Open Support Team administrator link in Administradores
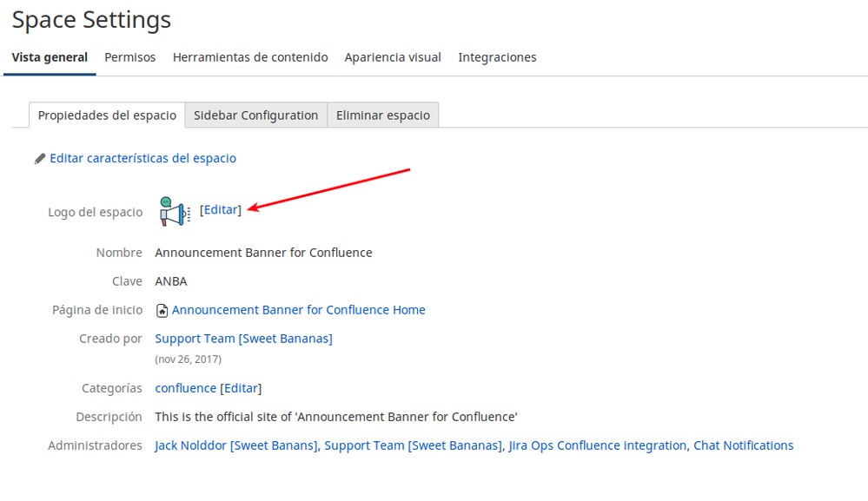 coord(414,445)
